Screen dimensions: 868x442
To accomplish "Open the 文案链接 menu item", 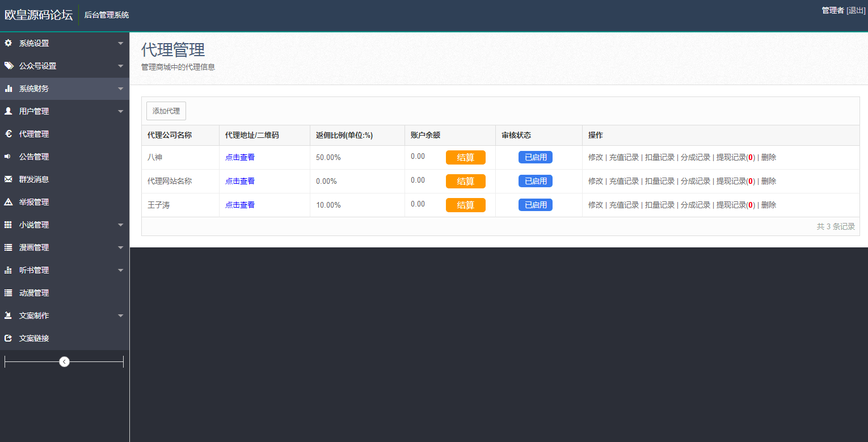I will coord(34,338).
